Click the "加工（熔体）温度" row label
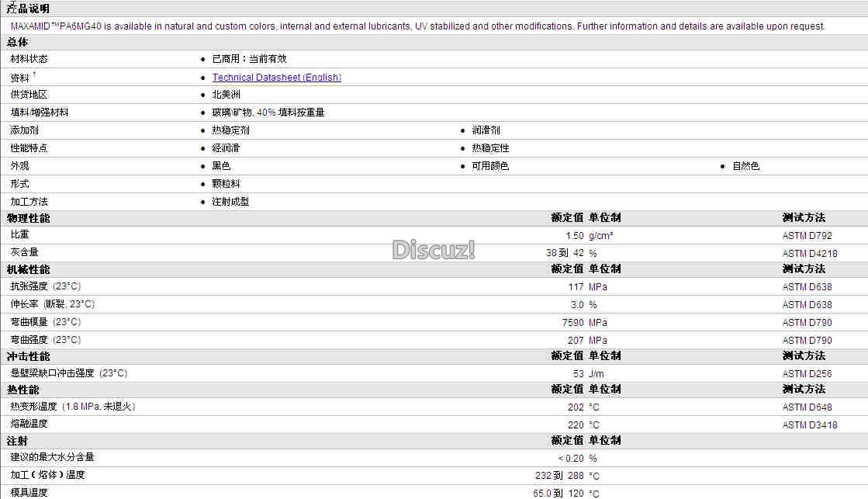This screenshot has height=499, width=868. (x=48, y=475)
